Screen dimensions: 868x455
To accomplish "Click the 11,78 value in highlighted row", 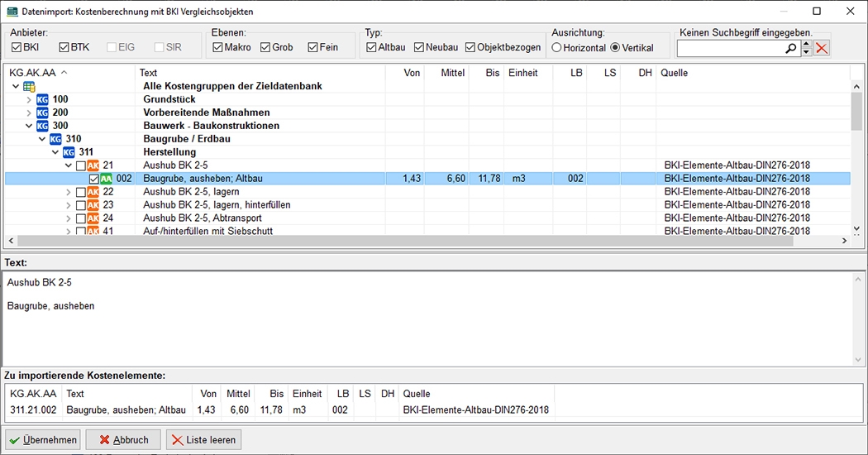I will [x=489, y=179].
